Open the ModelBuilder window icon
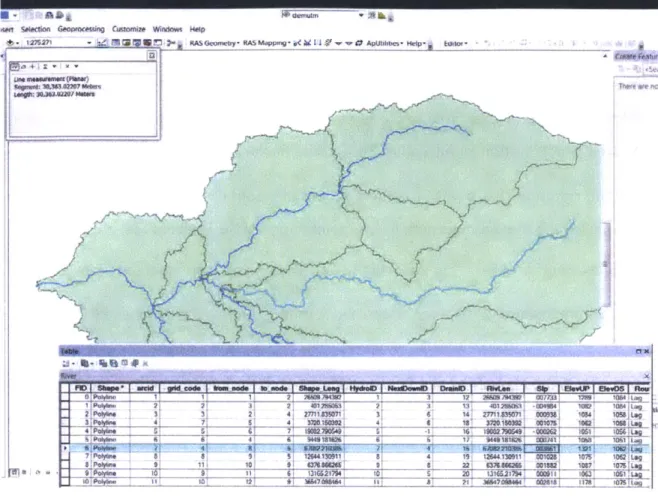The height and width of the screenshot is (496, 658). pyautogui.click(x=170, y=43)
